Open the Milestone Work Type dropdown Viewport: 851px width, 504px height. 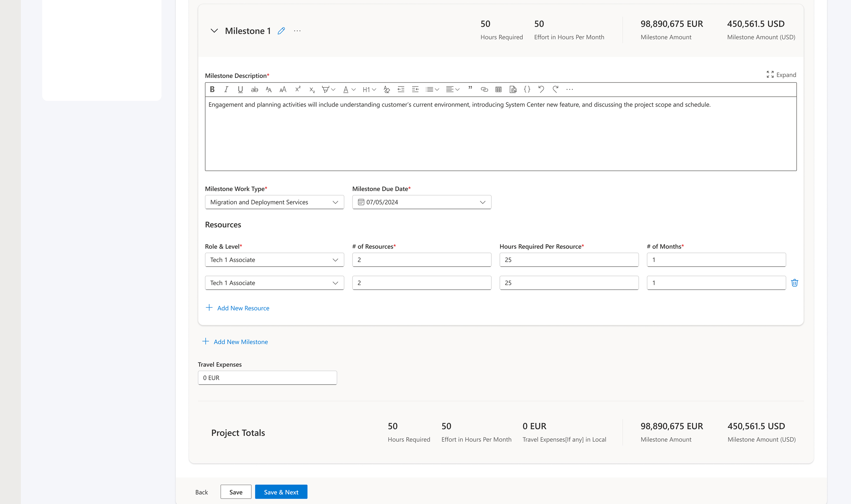click(x=275, y=202)
